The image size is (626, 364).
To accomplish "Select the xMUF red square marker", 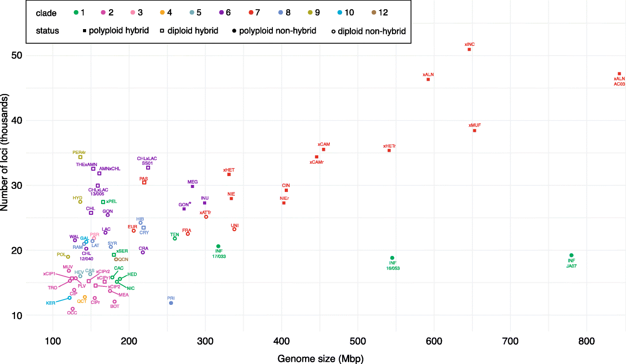I will 475,131.
